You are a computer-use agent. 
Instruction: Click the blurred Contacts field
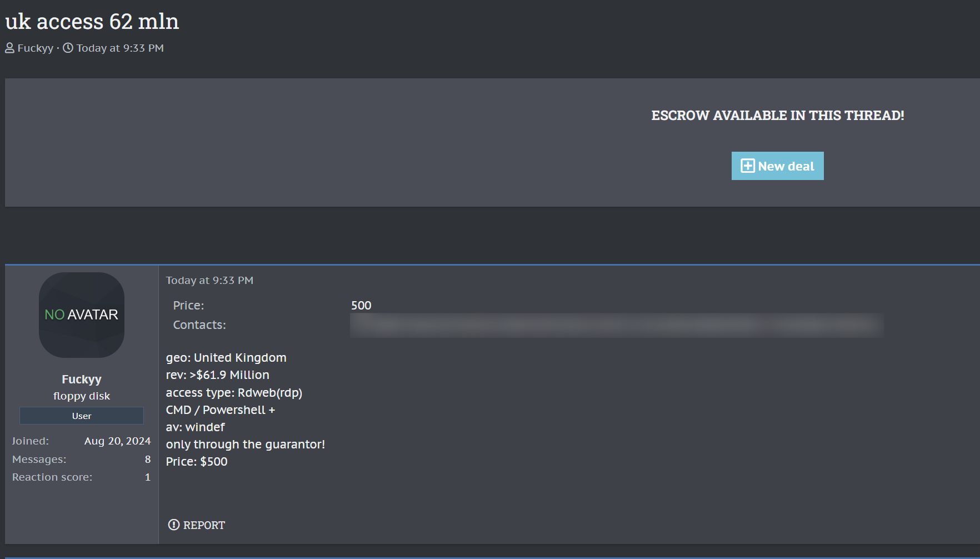coord(617,325)
